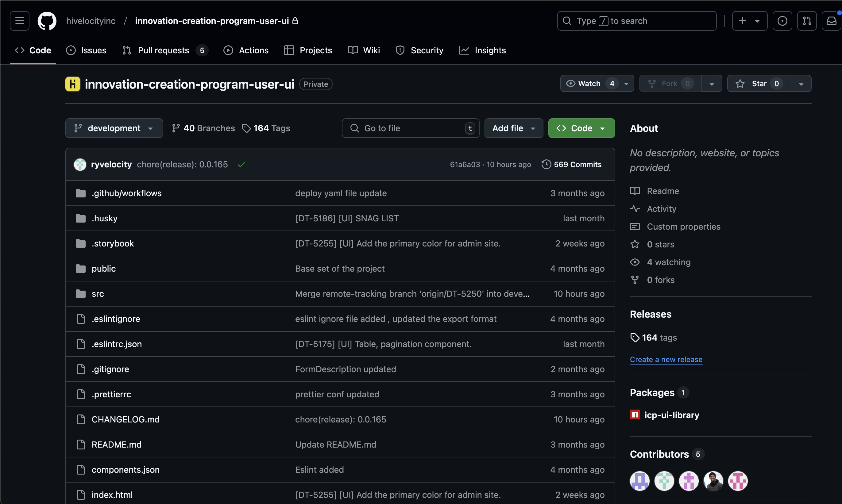The height and width of the screenshot is (504, 842).
Task: Open pull requests from the header icon
Action: 807,21
